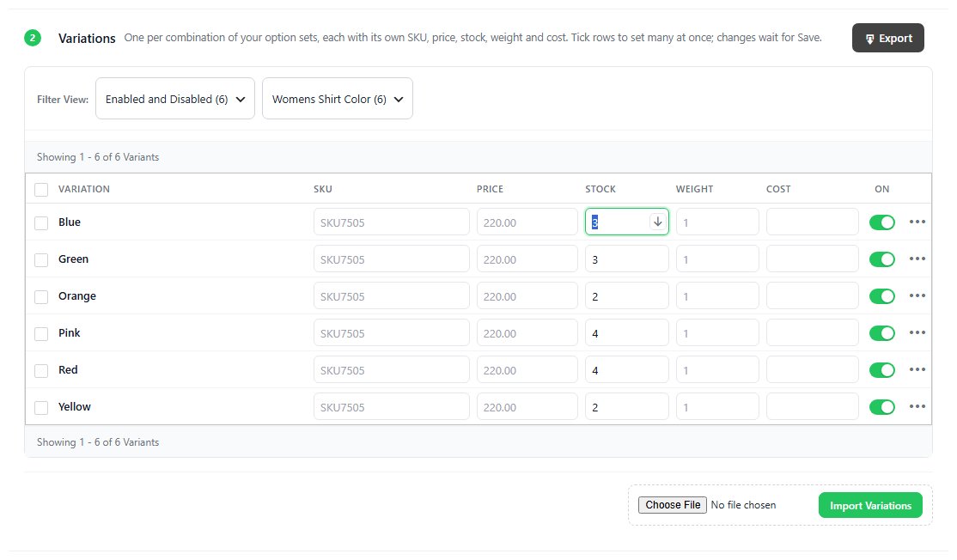The width and height of the screenshot is (957, 560).
Task: Tick the Yellow variation checkbox
Action: click(x=41, y=407)
